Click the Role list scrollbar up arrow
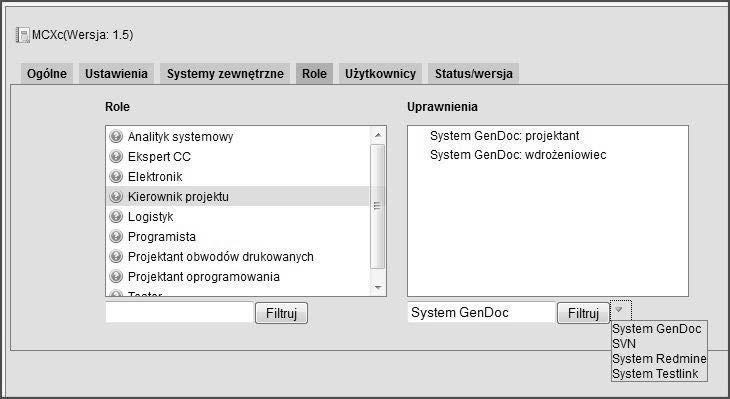730x399 pixels. pos(378,135)
